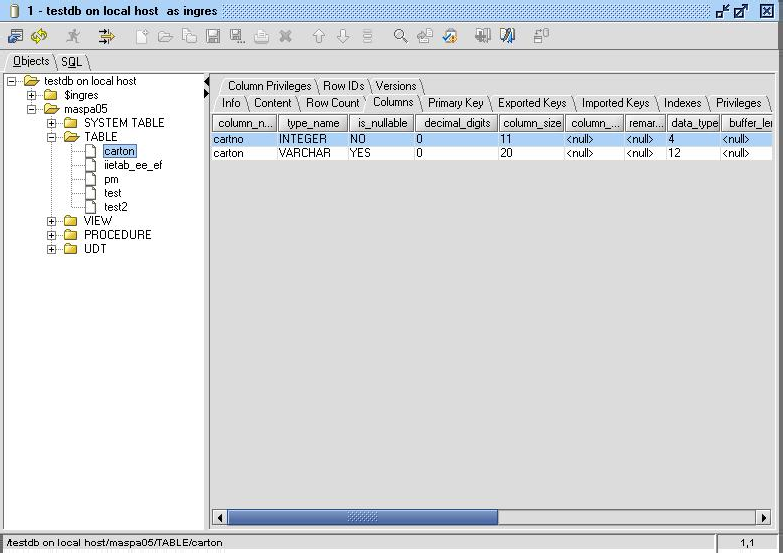The image size is (783, 553).
Task: Expand the SYSTEM TABLE folder
Action: click(51, 123)
